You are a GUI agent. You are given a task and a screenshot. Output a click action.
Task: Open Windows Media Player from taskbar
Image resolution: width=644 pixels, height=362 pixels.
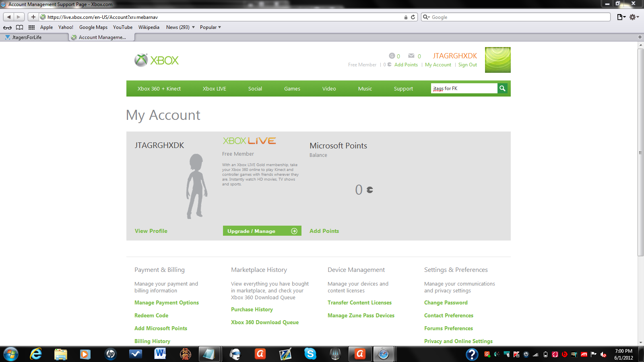[85, 354]
